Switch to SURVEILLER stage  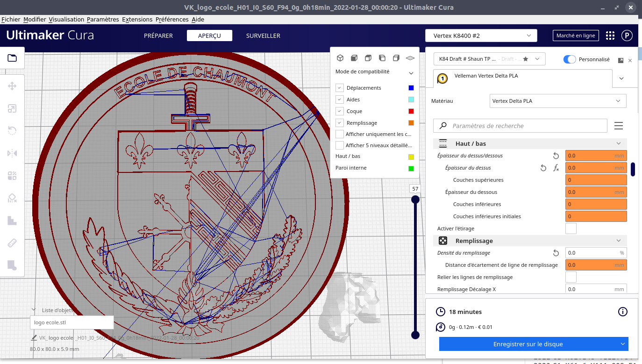tap(263, 36)
